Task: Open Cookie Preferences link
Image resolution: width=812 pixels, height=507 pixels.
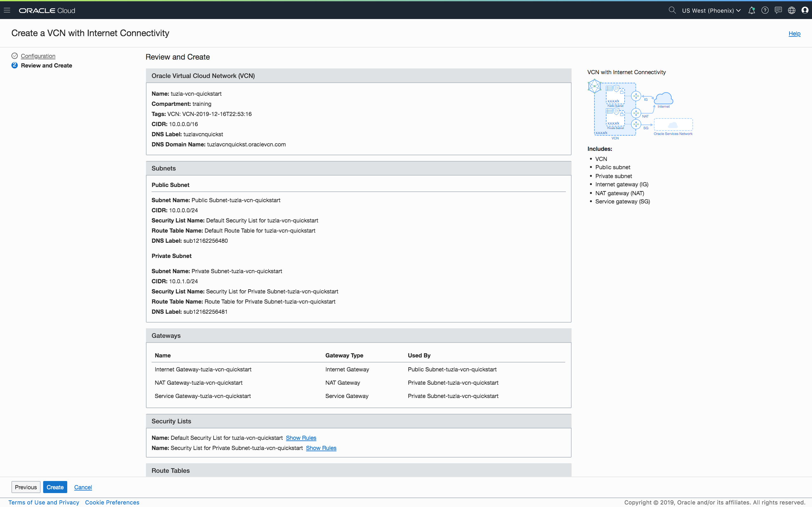Action: point(112,502)
